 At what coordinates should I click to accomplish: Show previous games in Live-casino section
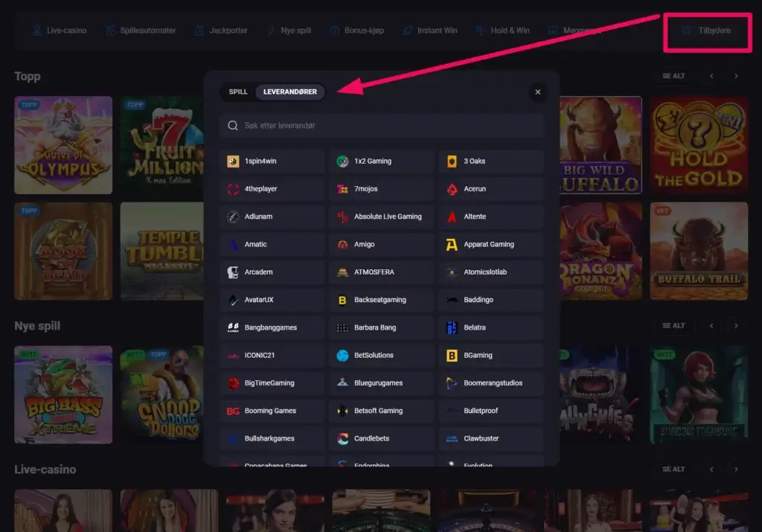pyautogui.click(x=711, y=469)
